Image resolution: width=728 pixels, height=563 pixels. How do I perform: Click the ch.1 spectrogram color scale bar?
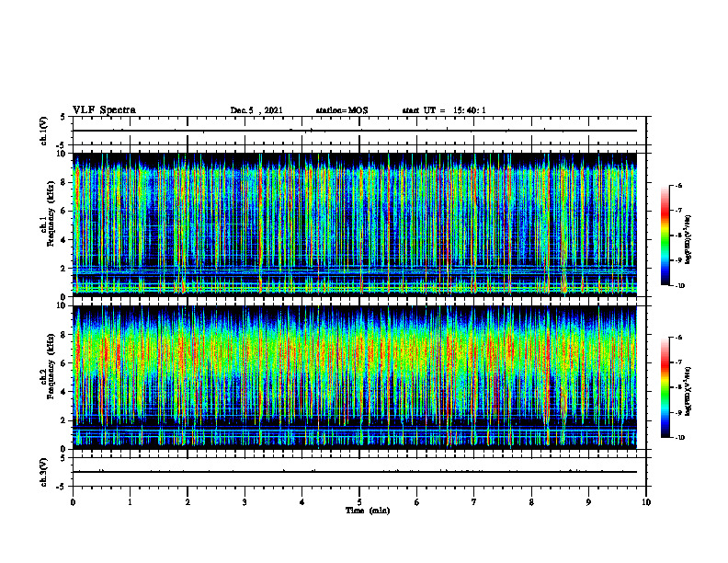[665, 236]
